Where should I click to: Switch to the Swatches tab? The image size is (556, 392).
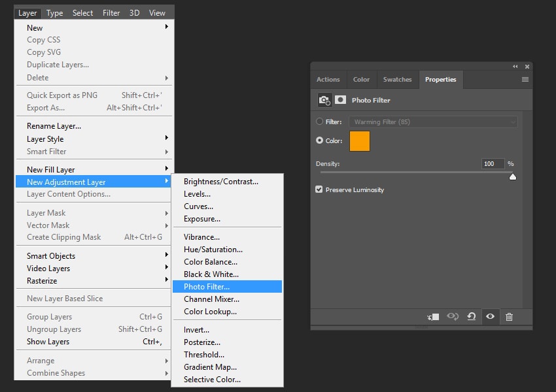(397, 79)
